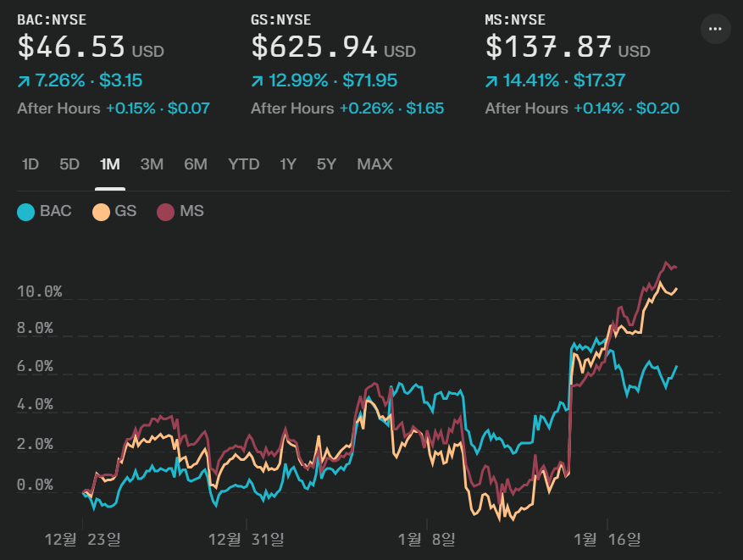
Task: Click the $46.53 BAC price
Action: [x=71, y=47]
